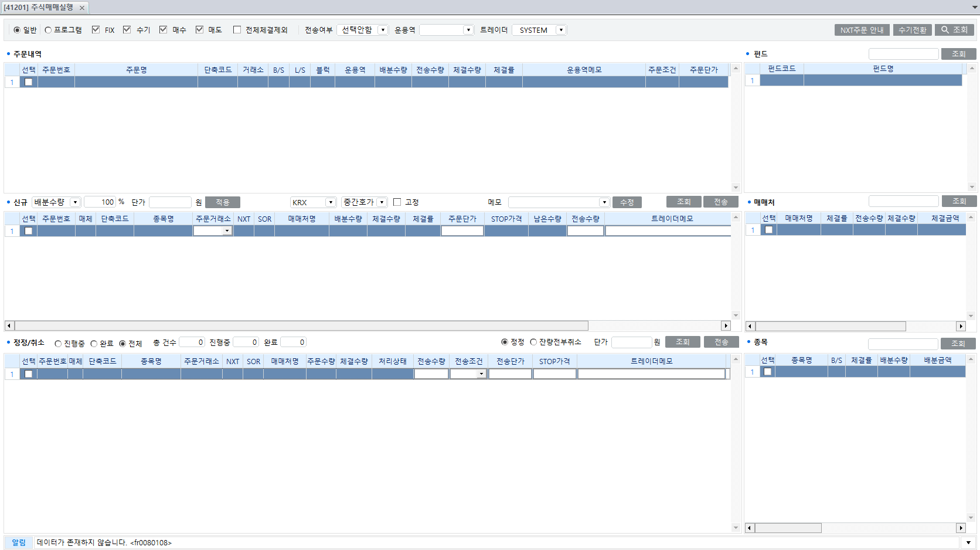980x550 pixels.
Task: Choose the 정정 radio option
Action: 505,342
